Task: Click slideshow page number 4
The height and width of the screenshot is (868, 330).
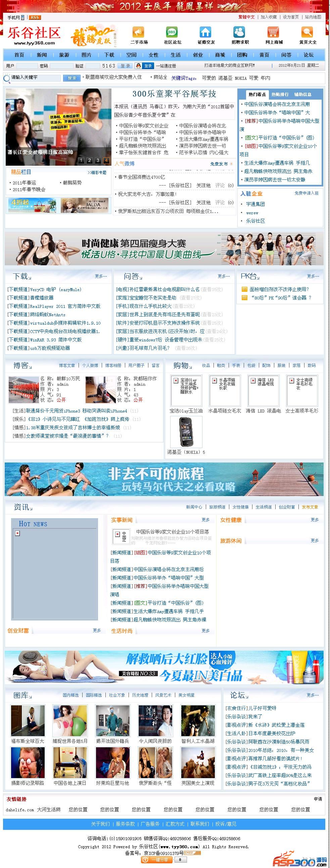Action: click(106, 160)
